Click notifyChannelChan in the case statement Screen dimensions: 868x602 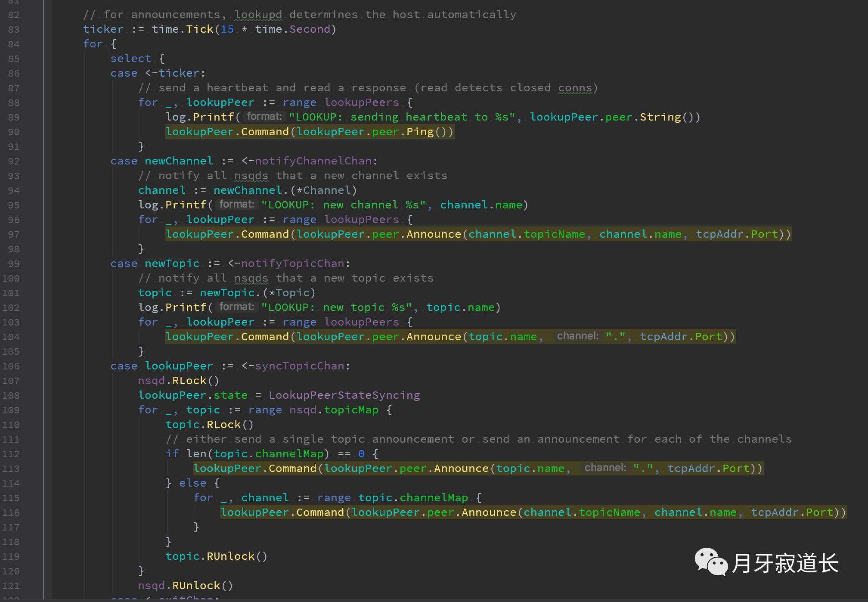click(313, 161)
